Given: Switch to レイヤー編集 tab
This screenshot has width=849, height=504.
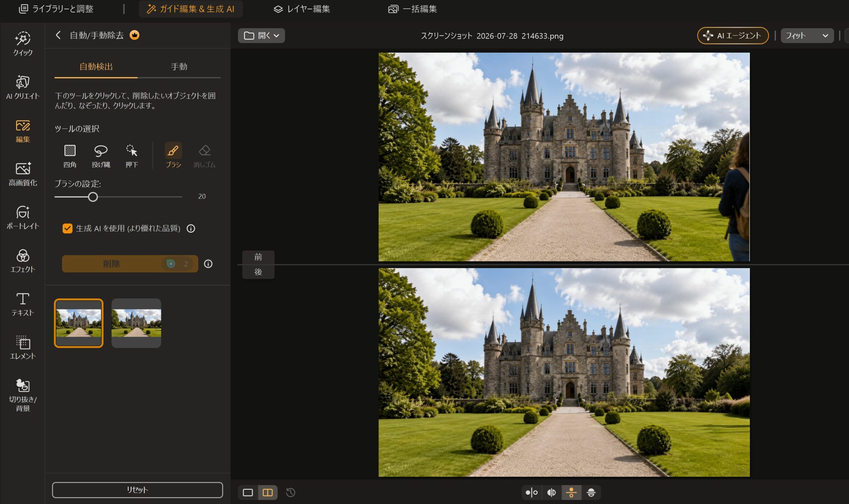Looking at the screenshot, I should tap(302, 9).
